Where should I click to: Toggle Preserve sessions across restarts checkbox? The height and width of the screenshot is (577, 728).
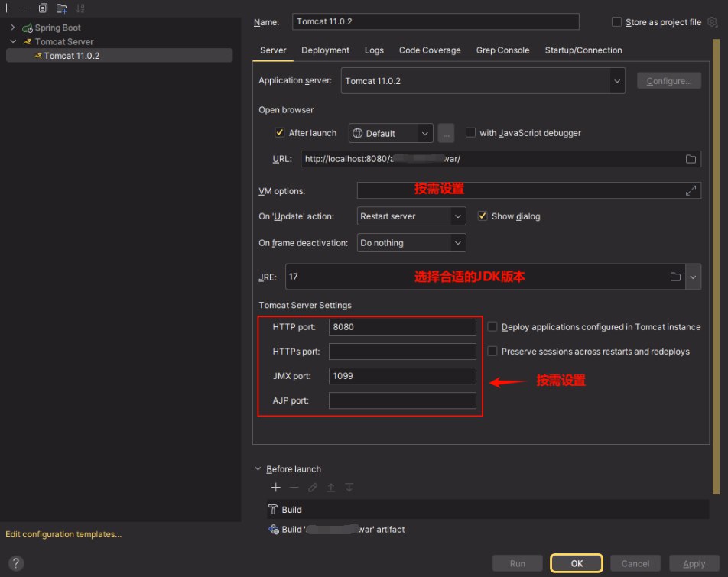pos(493,352)
